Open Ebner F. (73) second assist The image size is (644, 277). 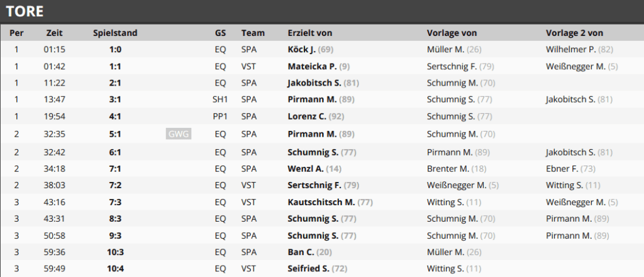coord(570,169)
